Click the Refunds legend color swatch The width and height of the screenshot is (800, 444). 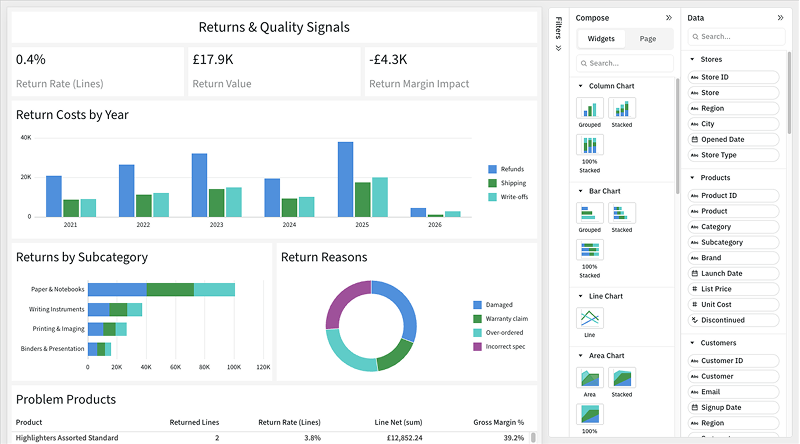pos(492,169)
